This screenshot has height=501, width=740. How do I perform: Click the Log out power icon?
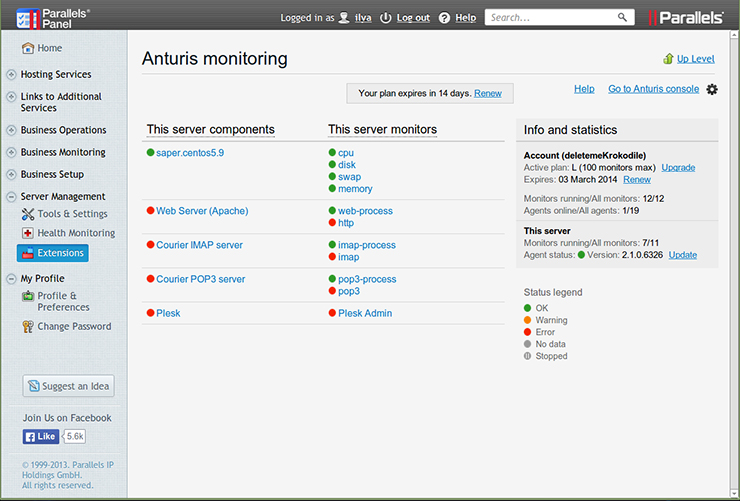coord(386,18)
